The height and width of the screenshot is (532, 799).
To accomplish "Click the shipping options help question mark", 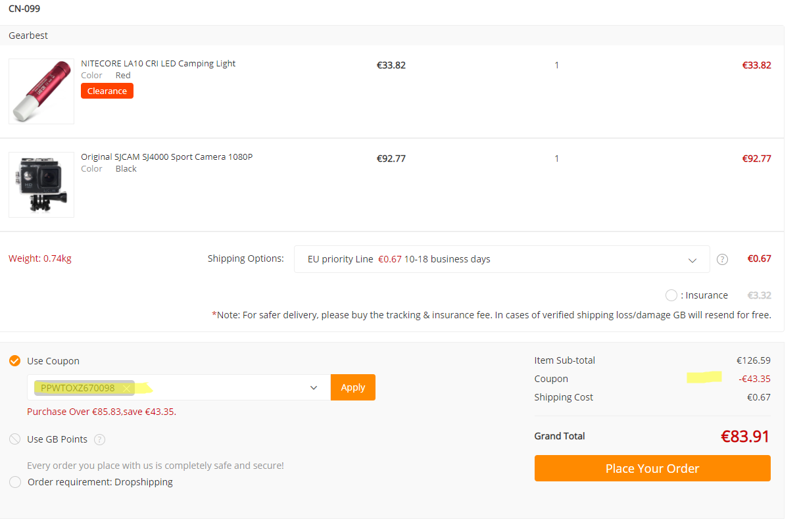I will pyautogui.click(x=722, y=259).
